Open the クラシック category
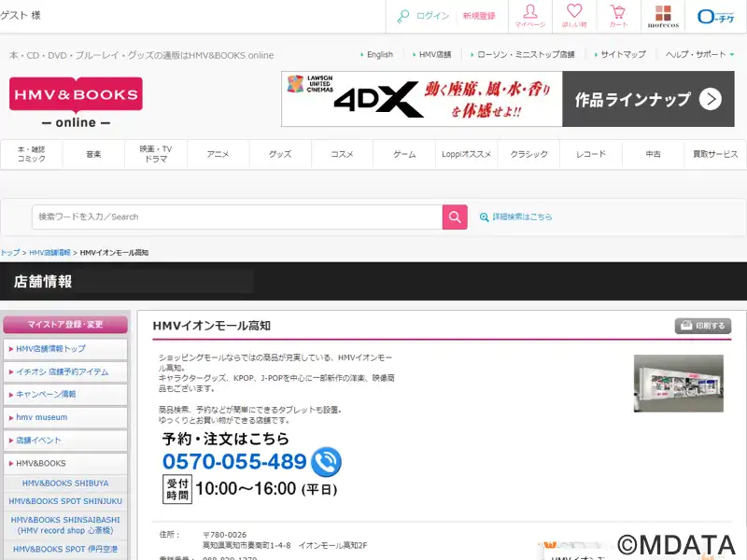The image size is (747, 560). click(x=529, y=154)
